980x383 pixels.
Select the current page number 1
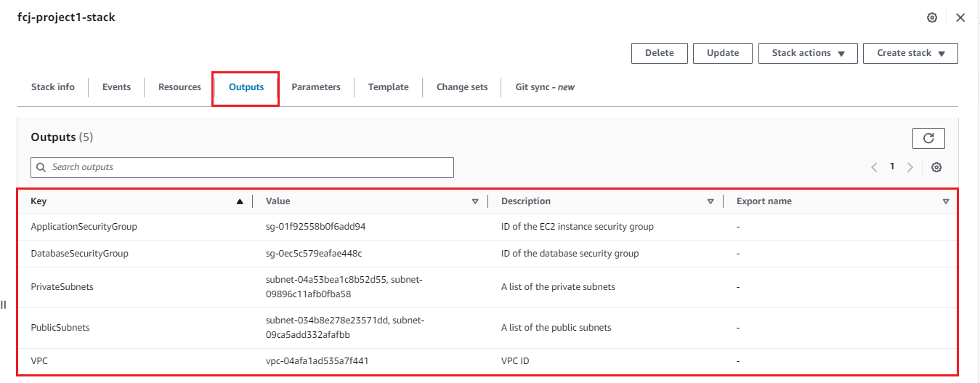(x=892, y=167)
